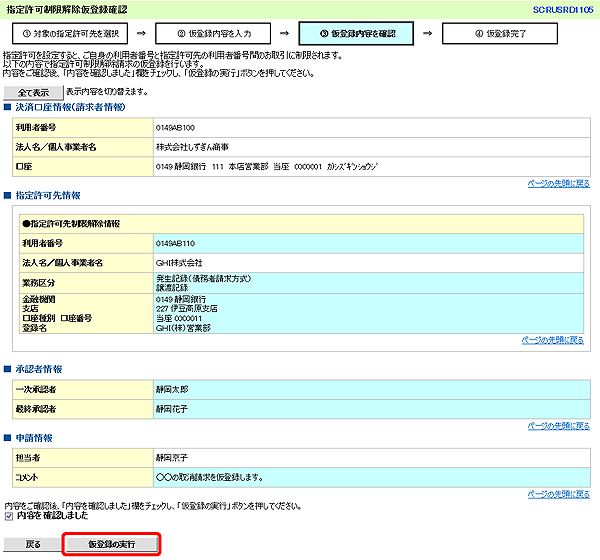Click the 指定許可先情報 section heading
Image resolution: width=600 pixels, height=560 pixels.
[48, 196]
